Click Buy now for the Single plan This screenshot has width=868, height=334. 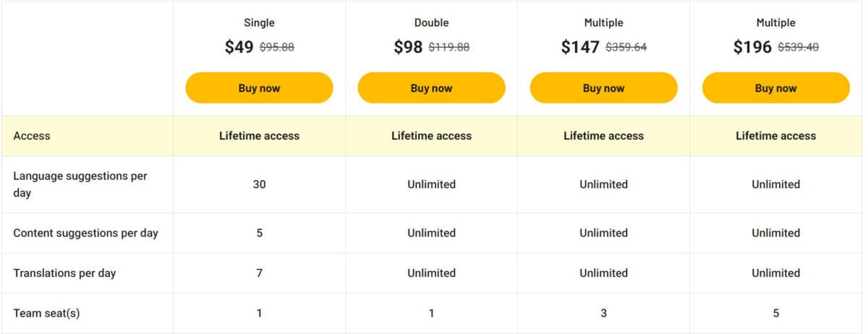click(259, 88)
